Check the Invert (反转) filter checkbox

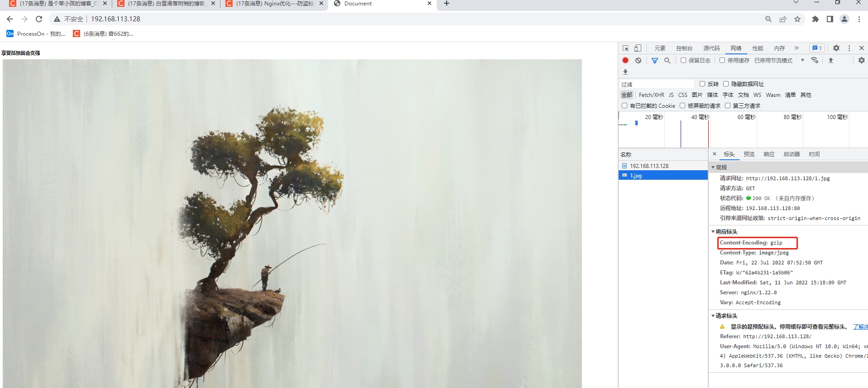point(702,84)
